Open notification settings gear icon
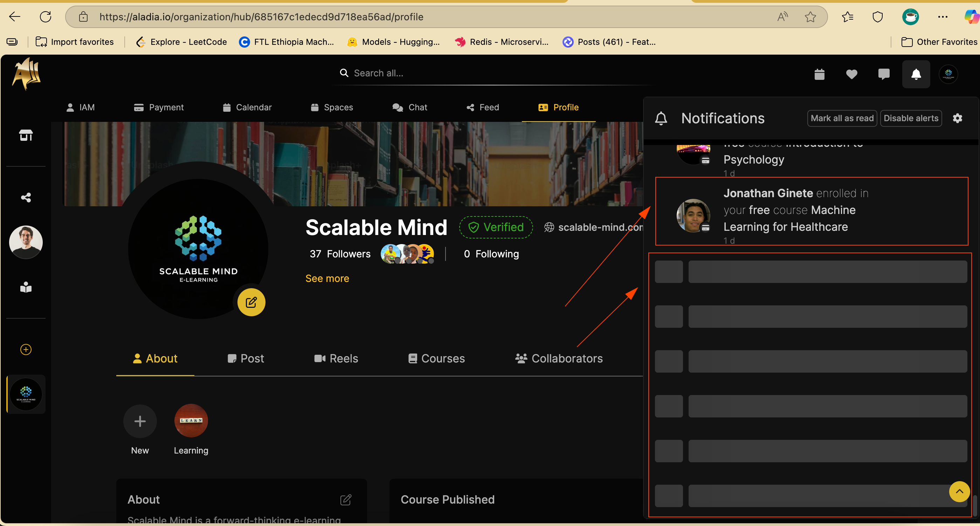The width and height of the screenshot is (980, 526). (x=958, y=118)
